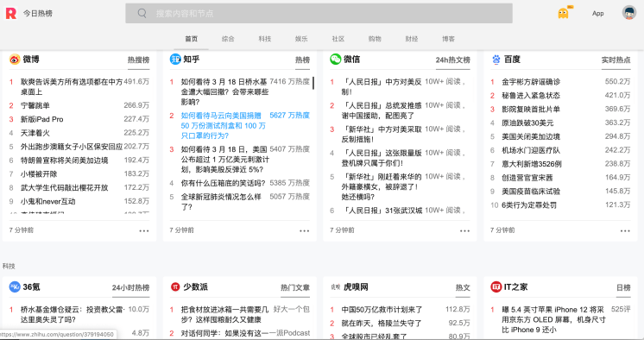Open WeChat article 总统发推感谢中国援助
The height and width of the screenshot is (340, 644).
click(x=382, y=110)
